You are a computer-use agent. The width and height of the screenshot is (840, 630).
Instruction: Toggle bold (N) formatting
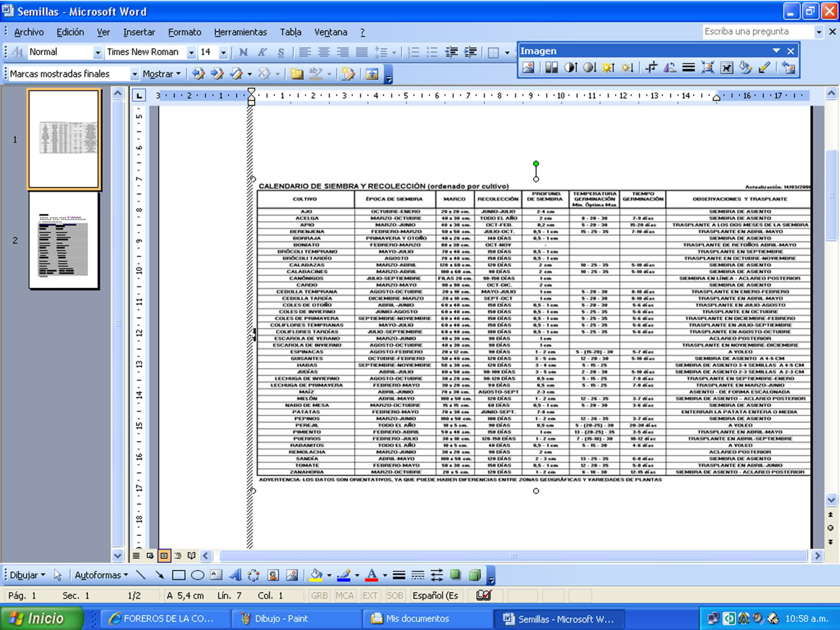click(243, 52)
